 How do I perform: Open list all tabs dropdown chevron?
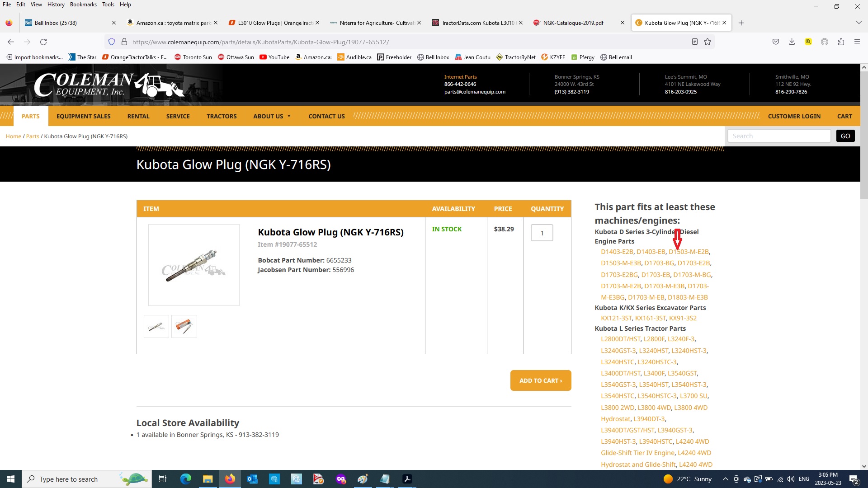pyautogui.click(x=859, y=23)
